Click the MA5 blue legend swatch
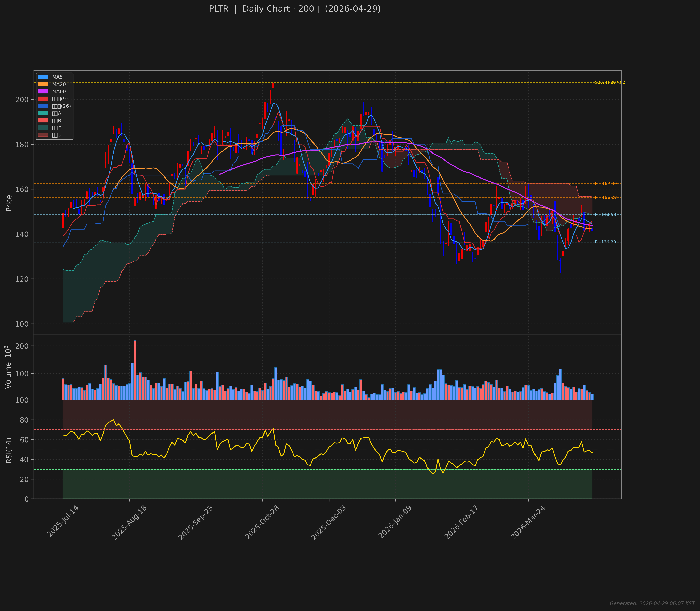This screenshot has height=611, width=700. (x=43, y=77)
